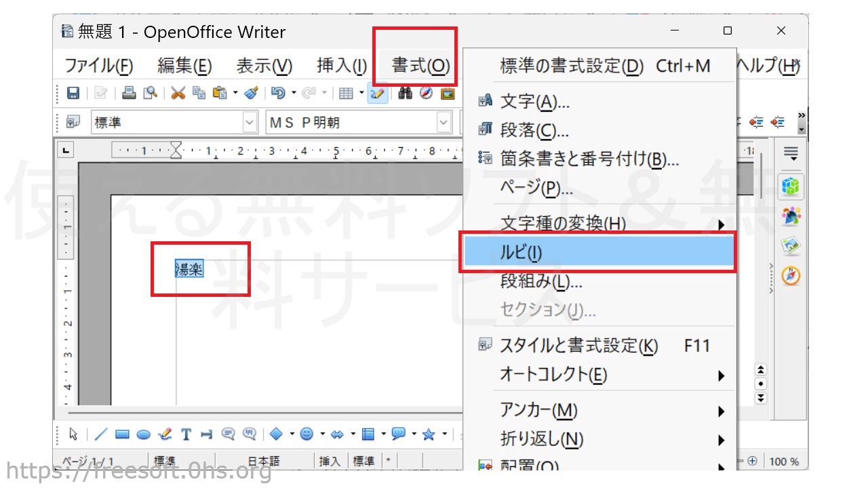The height and width of the screenshot is (488, 868).
Task: Click the zoom in plus button
Action: (x=752, y=462)
